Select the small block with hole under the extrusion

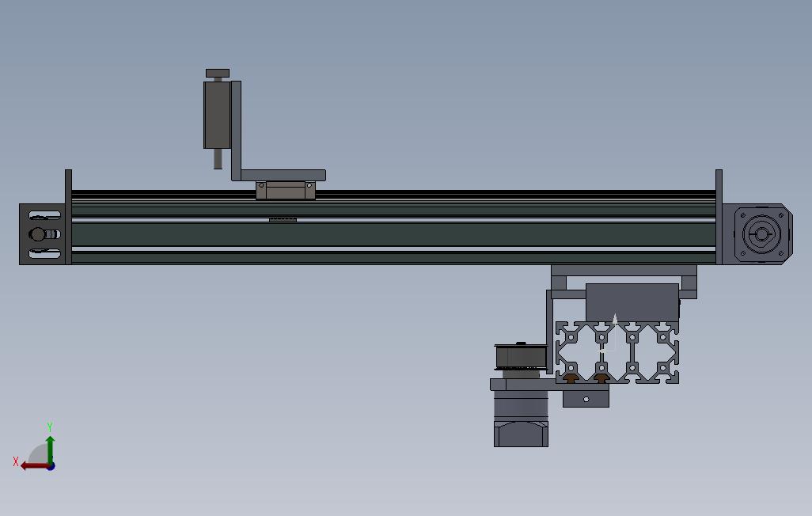point(586,399)
